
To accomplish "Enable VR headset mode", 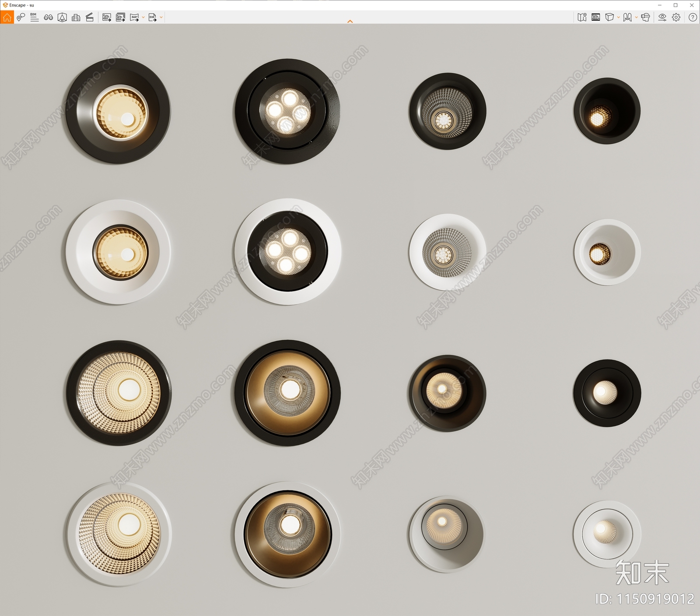I will (645, 17).
